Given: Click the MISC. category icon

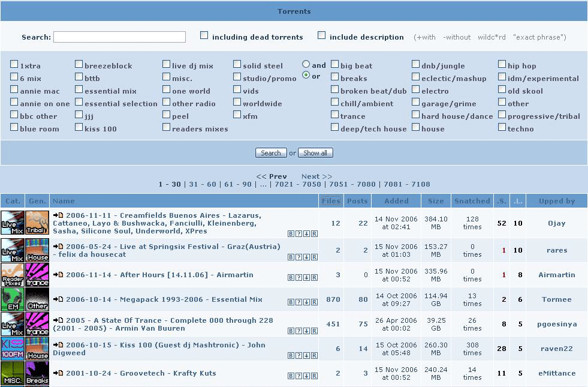Looking at the screenshot, I should pos(13,373).
